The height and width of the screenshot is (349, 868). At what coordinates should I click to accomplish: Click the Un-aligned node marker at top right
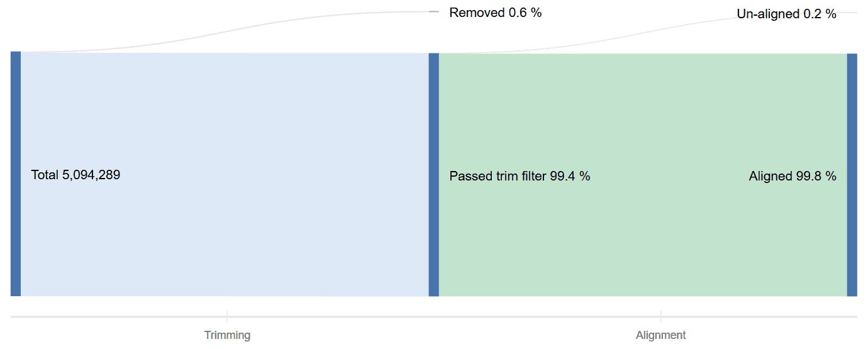pos(852,13)
